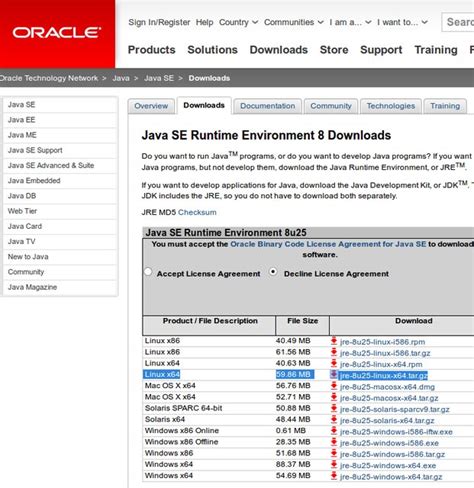Open the JRE MD5 Checksum link

pos(197,212)
